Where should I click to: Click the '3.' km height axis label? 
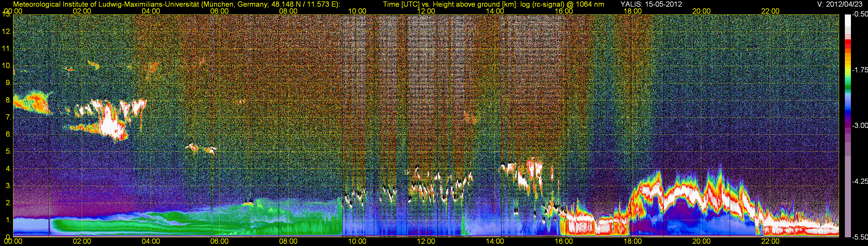click(x=8, y=186)
